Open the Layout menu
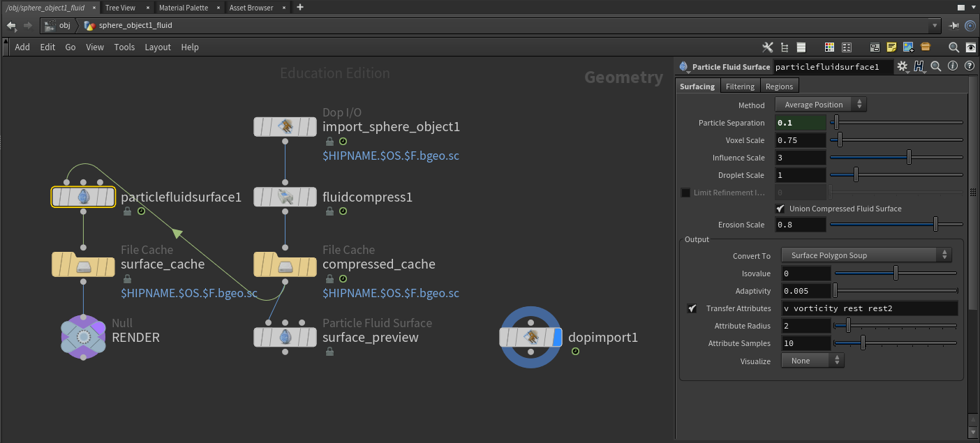The height and width of the screenshot is (443, 980). coord(158,47)
